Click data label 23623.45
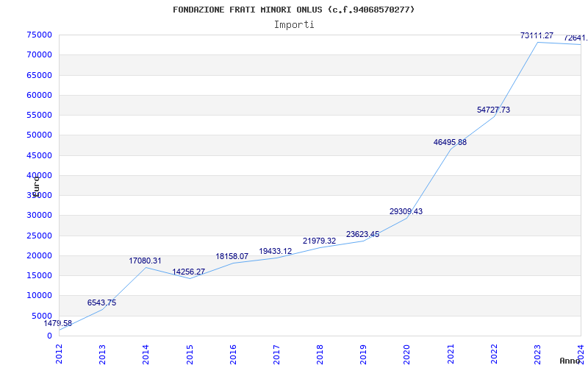 tap(362, 234)
